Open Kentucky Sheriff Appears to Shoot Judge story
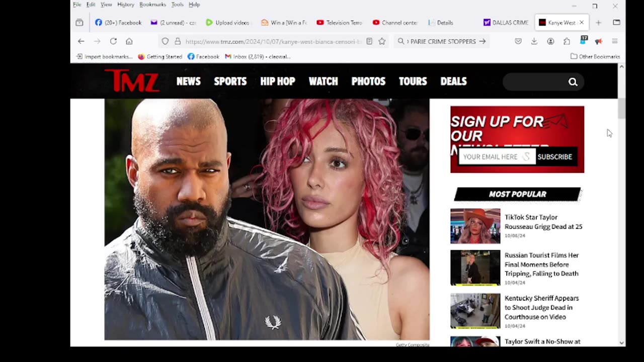Image resolution: width=644 pixels, height=362 pixels. click(x=542, y=307)
